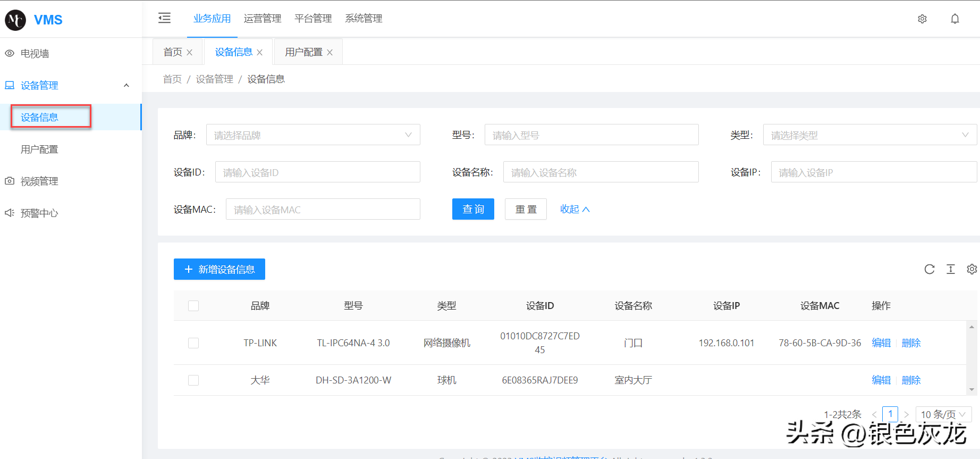Click 首页 in breadcrumb
Image resolution: width=980 pixels, height=459 pixels.
172,79
